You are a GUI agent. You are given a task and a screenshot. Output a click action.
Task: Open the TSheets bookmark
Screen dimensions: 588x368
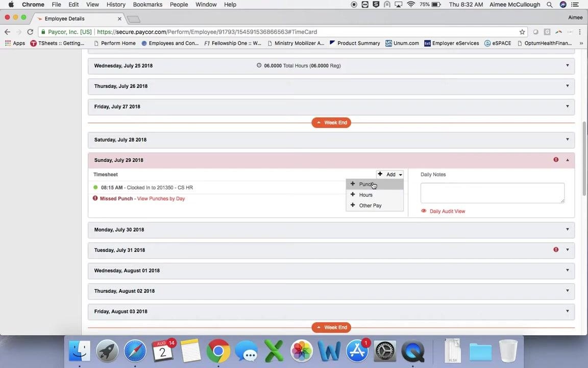pos(57,43)
